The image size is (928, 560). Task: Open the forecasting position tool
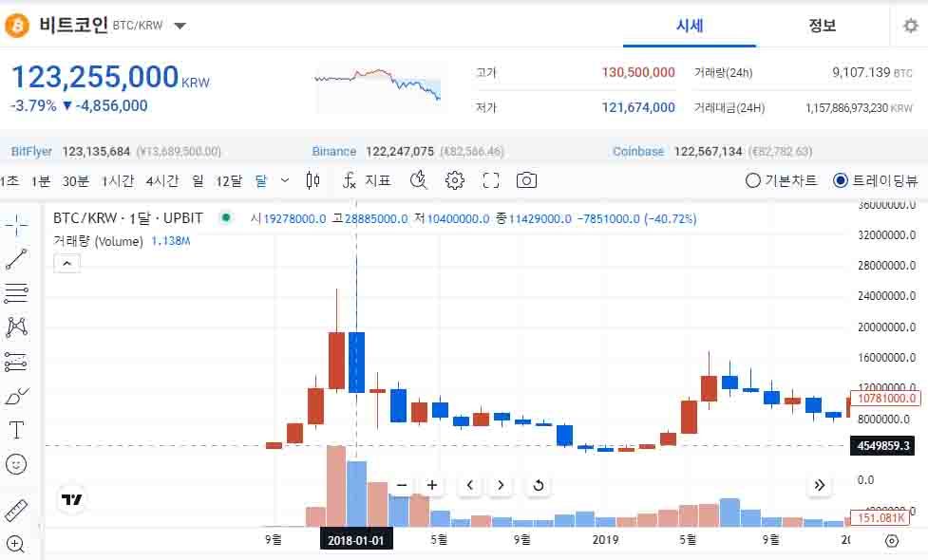pyautogui.click(x=16, y=362)
